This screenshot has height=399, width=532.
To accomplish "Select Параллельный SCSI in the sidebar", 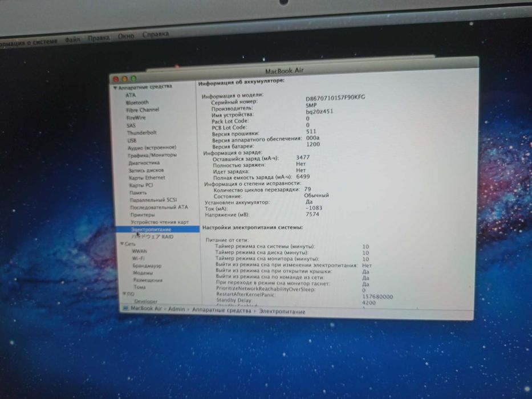I will coord(153,200).
